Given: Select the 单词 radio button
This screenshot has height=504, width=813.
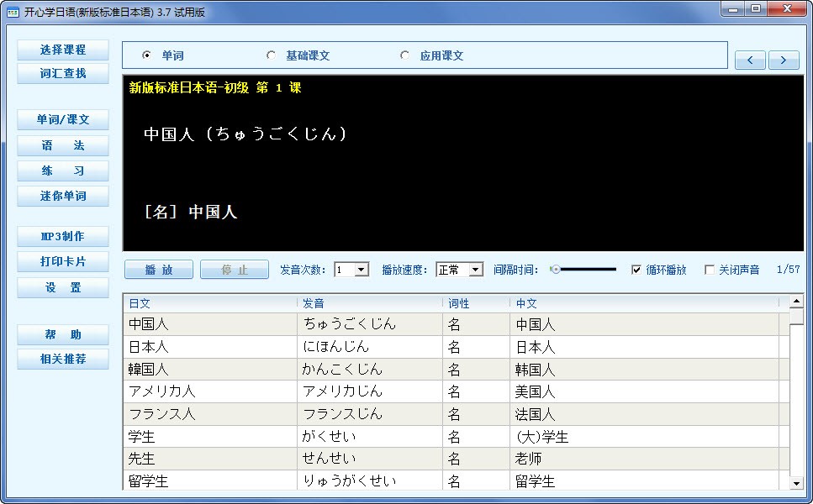Looking at the screenshot, I should click(147, 55).
